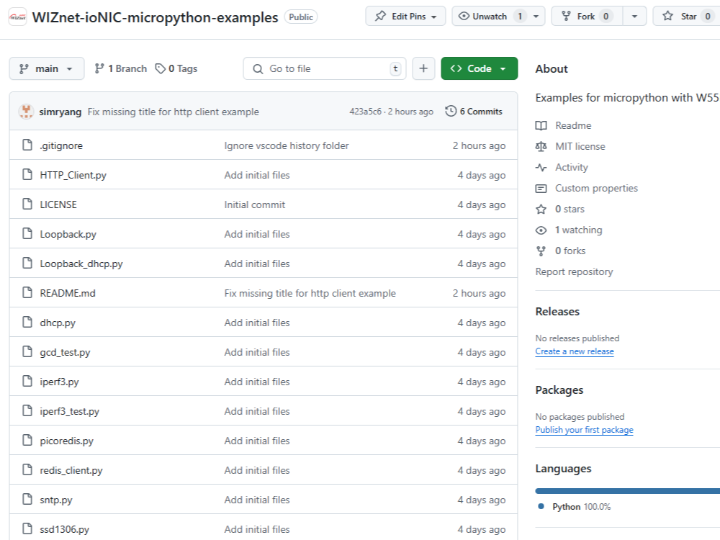
Task: Open Initial commit message for LICENSE
Action: [x=254, y=204]
